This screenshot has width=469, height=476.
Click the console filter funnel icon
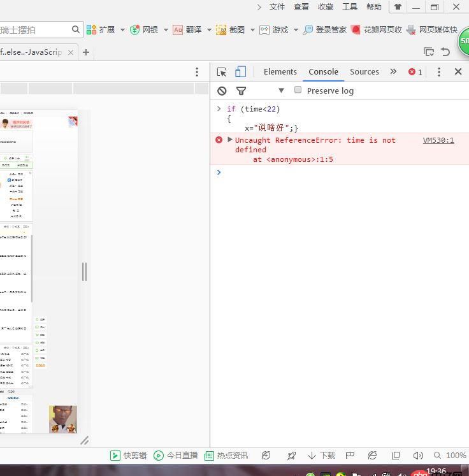coord(241,90)
